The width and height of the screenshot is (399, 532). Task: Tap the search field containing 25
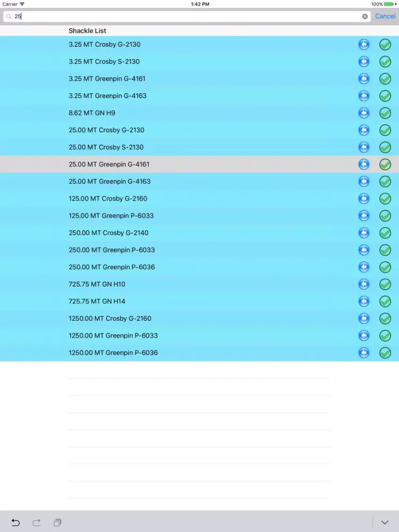click(187, 16)
